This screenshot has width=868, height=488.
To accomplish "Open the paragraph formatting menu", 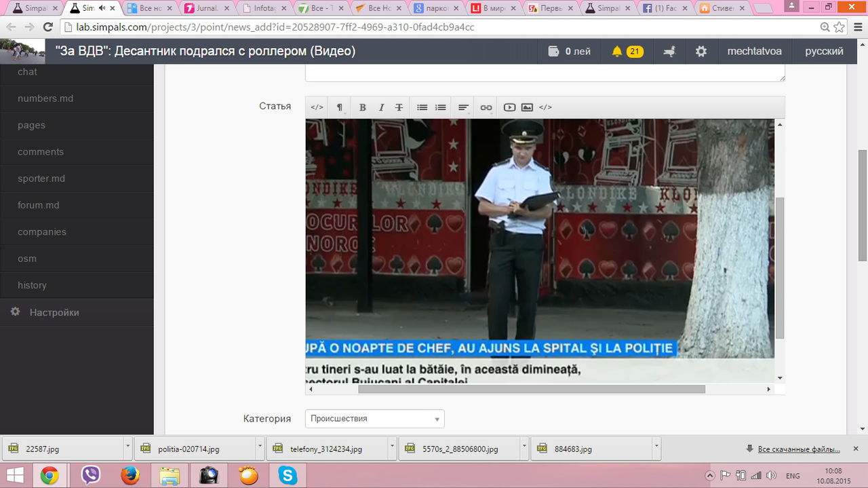I will 340,107.
